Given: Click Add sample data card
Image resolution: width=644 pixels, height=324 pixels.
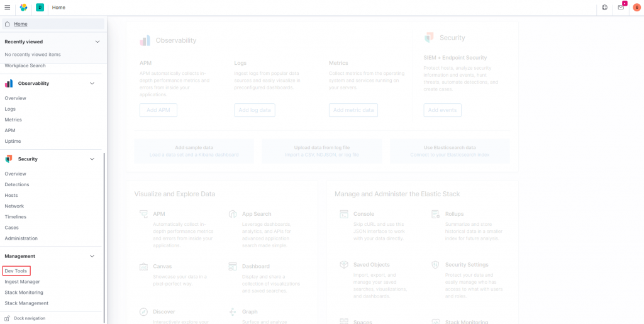Looking at the screenshot, I should click(x=194, y=151).
